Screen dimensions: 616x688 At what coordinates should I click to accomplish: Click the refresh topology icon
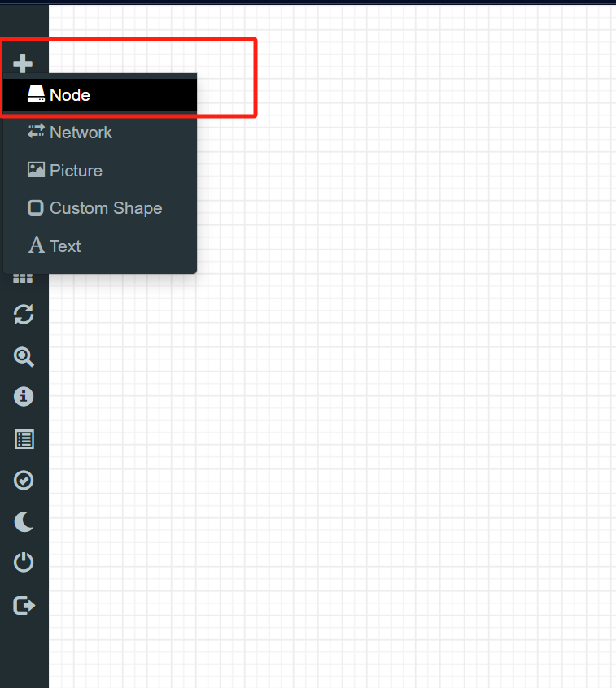pos(24,314)
